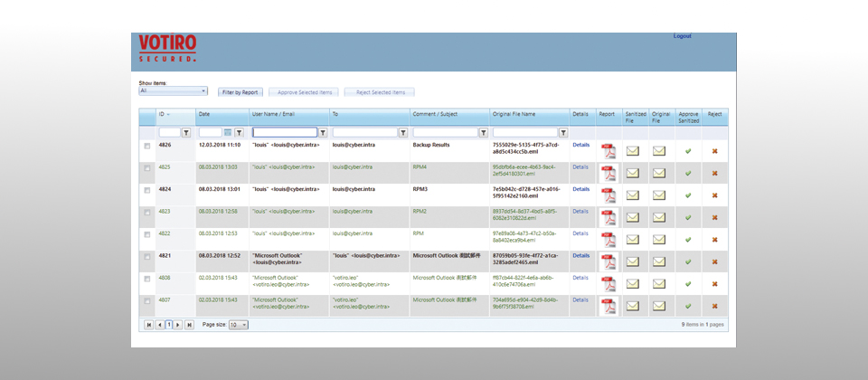Image resolution: width=868 pixels, height=380 pixels.
Task: Select checkbox for item 4824
Action: click(146, 191)
